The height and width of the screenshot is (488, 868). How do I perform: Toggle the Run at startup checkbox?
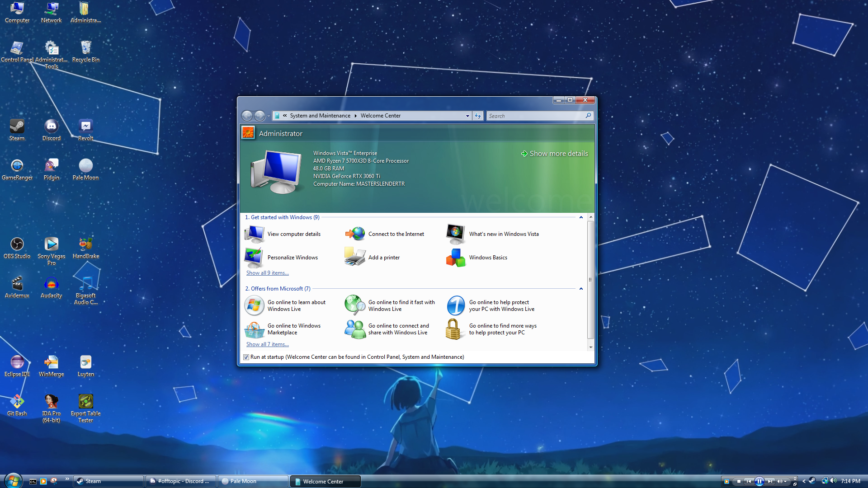tap(246, 357)
